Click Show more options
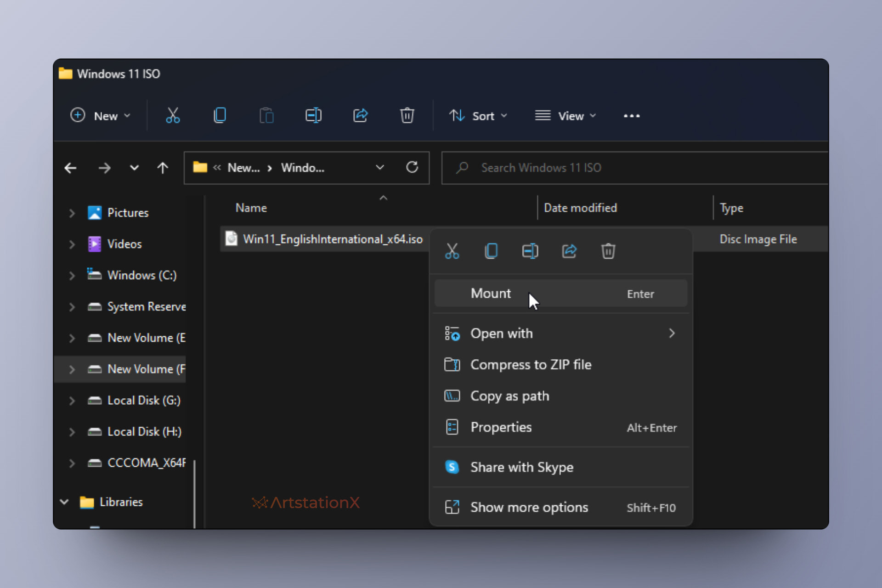Viewport: 882px width, 588px height. (x=561, y=507)
